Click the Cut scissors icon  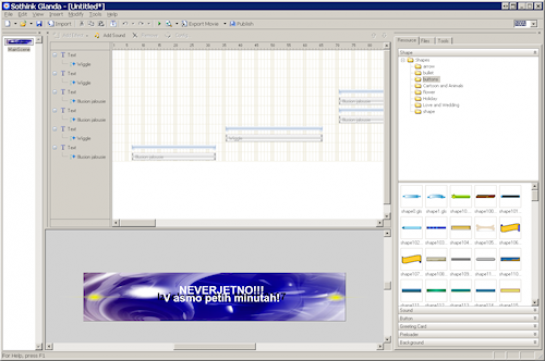pyautogui.click(x=81, y=24)
